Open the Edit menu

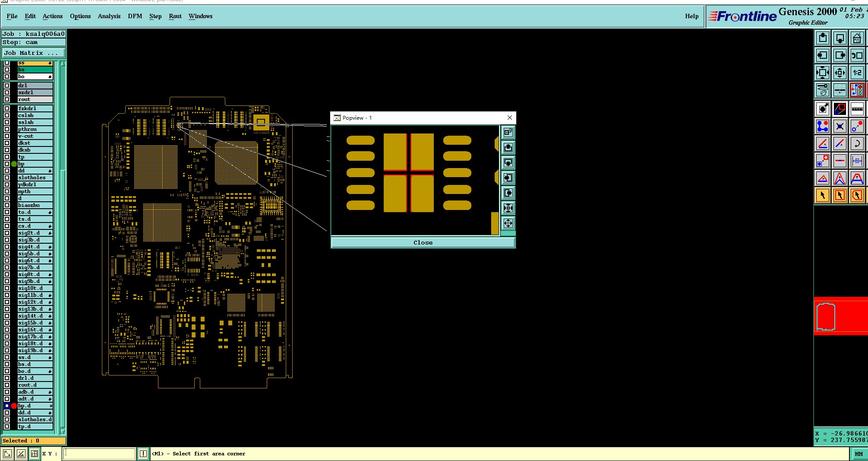[30, 16]
